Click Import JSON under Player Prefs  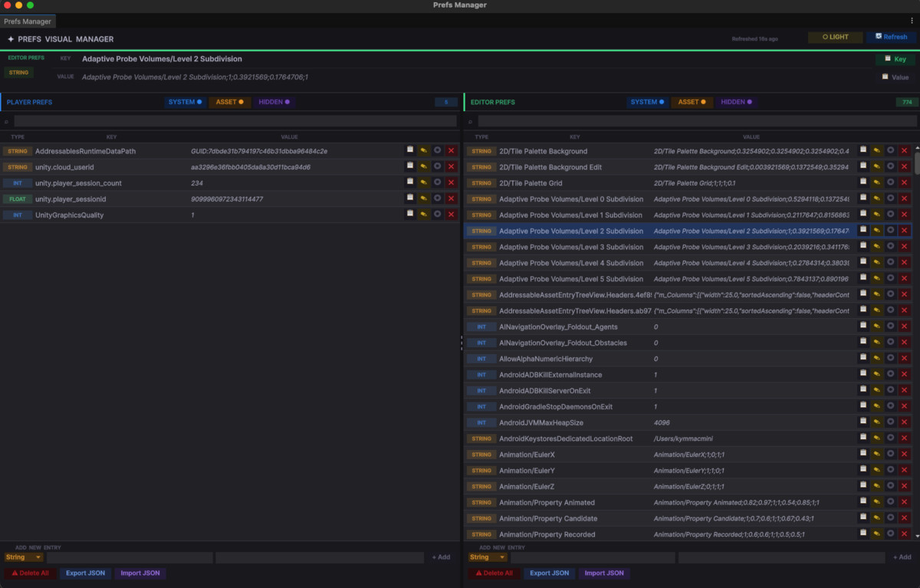coord(140,573)
